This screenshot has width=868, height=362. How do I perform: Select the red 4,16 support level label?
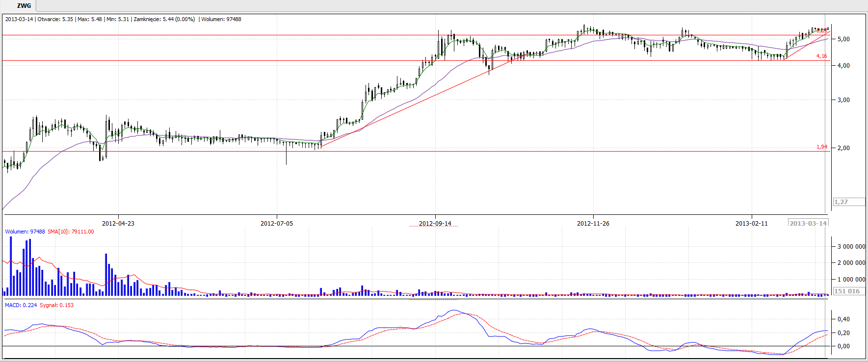pos(821,56)
